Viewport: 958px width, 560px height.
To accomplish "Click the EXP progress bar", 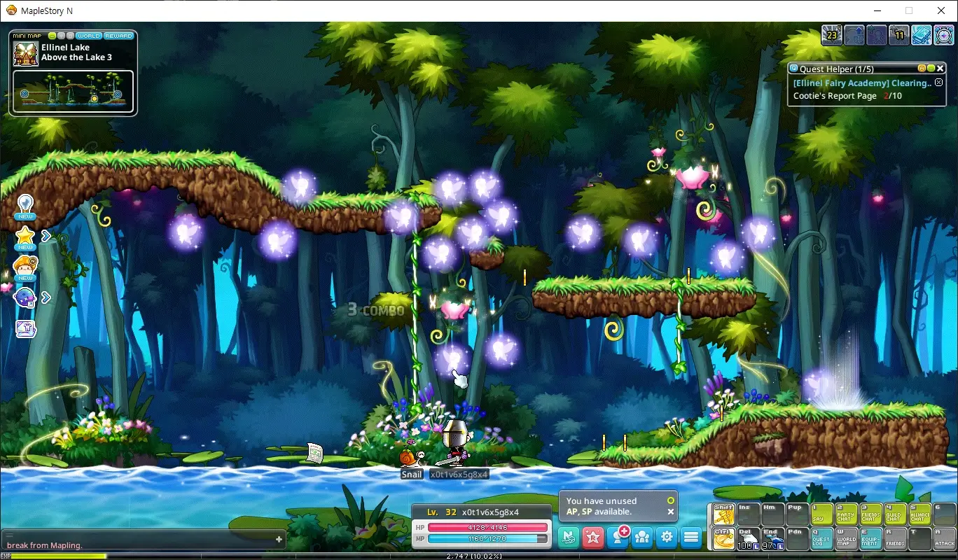I will 479,556.
